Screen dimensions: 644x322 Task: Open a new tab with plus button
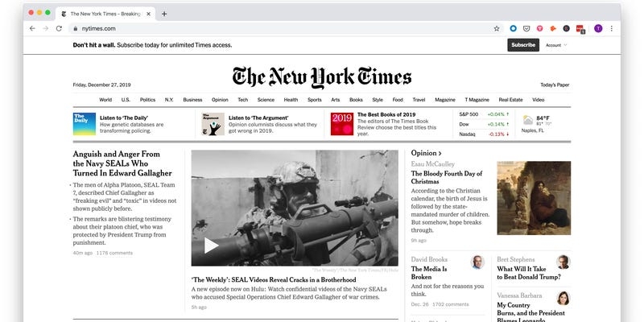[x=164, y=14]
